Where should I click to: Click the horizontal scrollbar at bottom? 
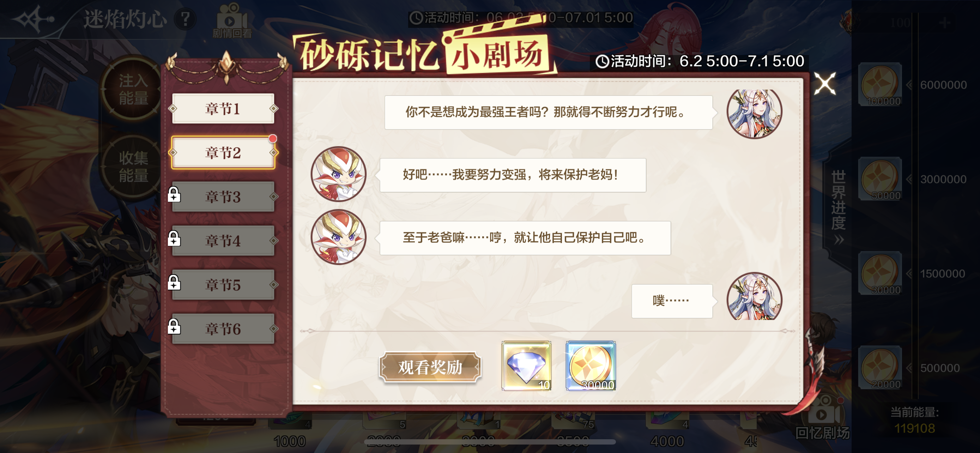tap(490, 442)
